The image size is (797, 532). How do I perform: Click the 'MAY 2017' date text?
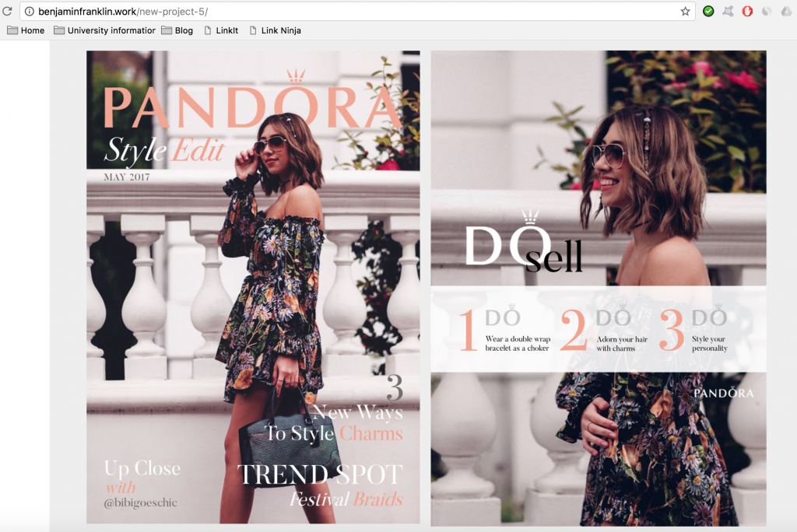pos(127,177)
